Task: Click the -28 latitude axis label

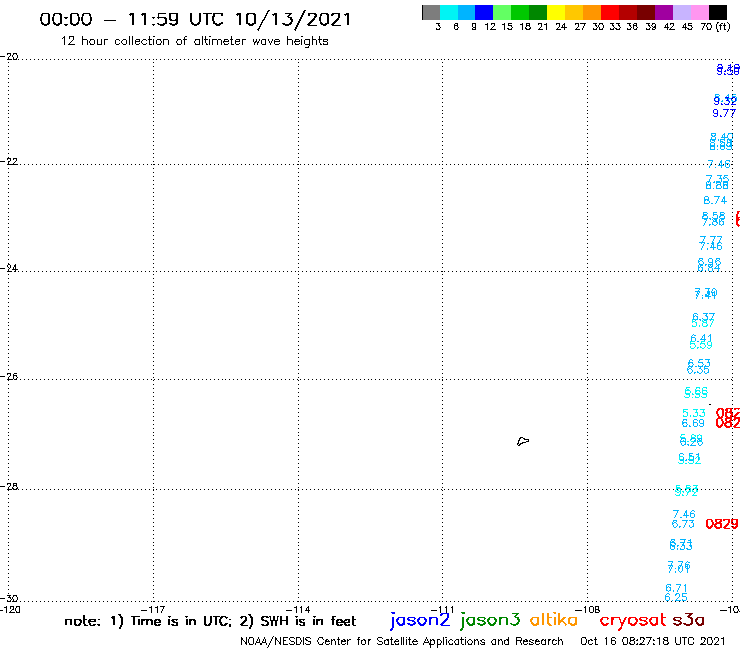Action: pyautogui.click(x=9, y=486)
